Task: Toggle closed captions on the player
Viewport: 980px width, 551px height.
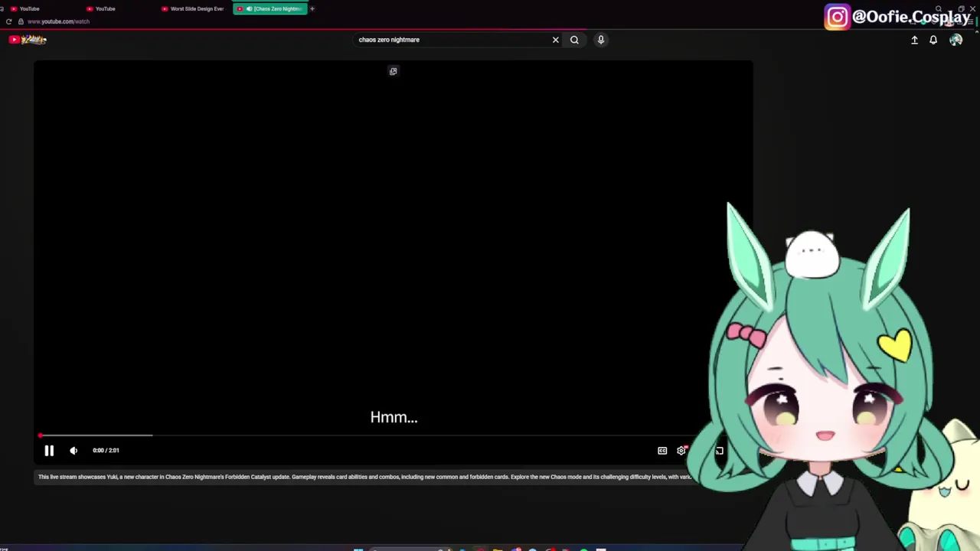Action: [662, 451]
